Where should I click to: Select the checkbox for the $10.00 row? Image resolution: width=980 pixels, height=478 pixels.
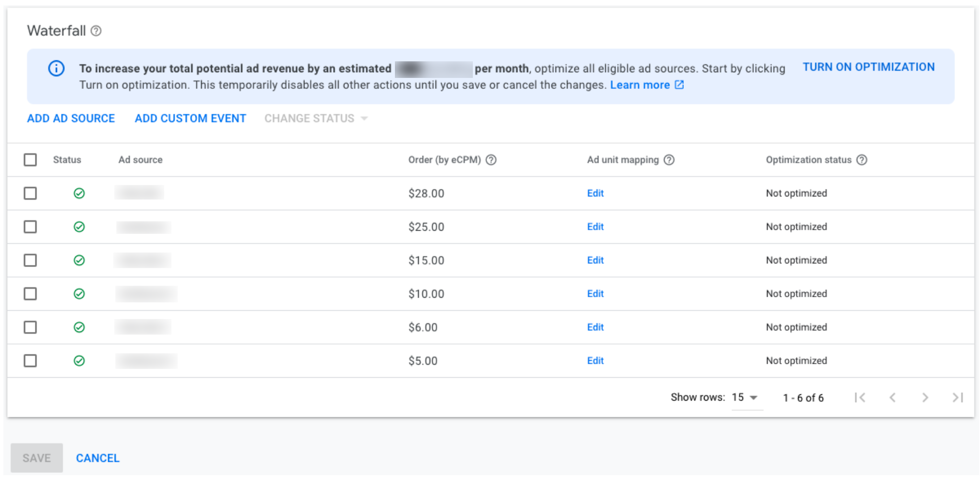tap(31, 294)
